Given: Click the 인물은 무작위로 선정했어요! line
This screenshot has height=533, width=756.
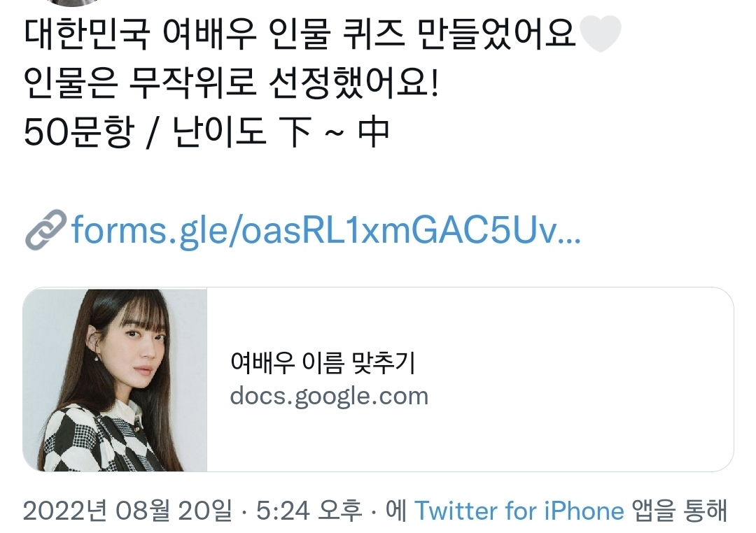Looking at the screenshot, I should point(231,83).
